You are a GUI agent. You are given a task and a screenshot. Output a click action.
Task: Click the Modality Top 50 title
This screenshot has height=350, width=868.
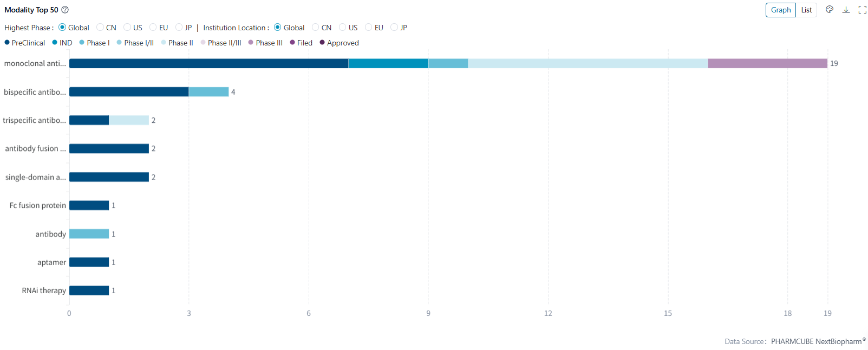(31, 10)
